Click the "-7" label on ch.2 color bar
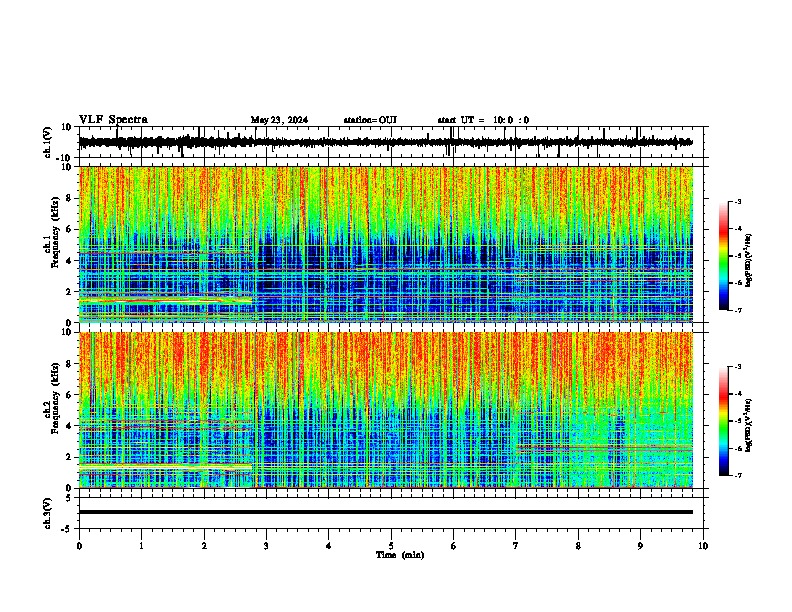 click(738, 476)
